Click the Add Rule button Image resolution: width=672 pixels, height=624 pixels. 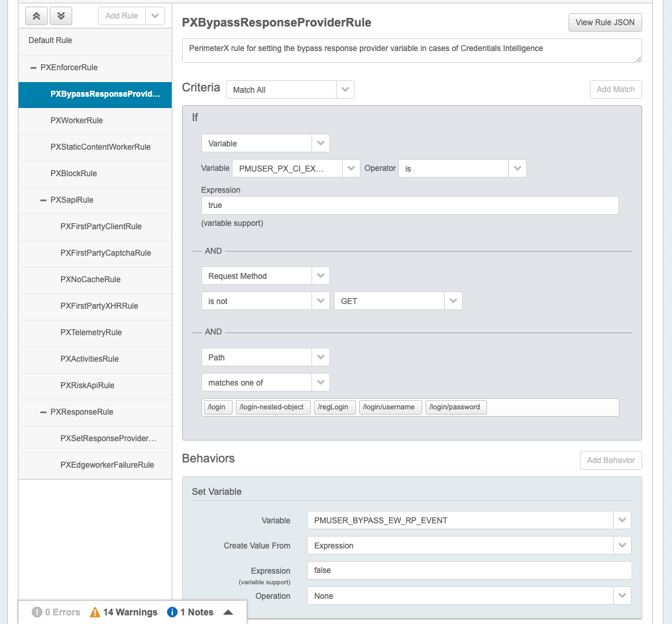(x=122, y=17)
